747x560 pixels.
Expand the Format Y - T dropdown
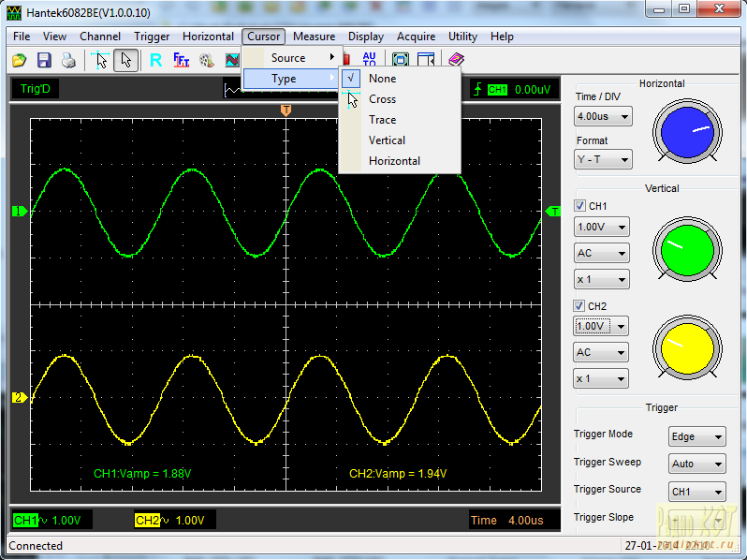pos(603,159)
